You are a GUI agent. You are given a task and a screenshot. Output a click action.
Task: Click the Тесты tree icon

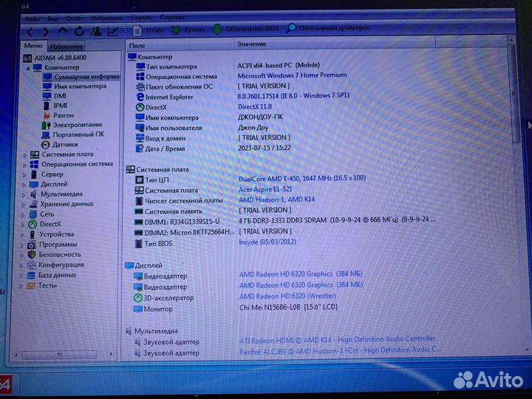tap(30, 286)
